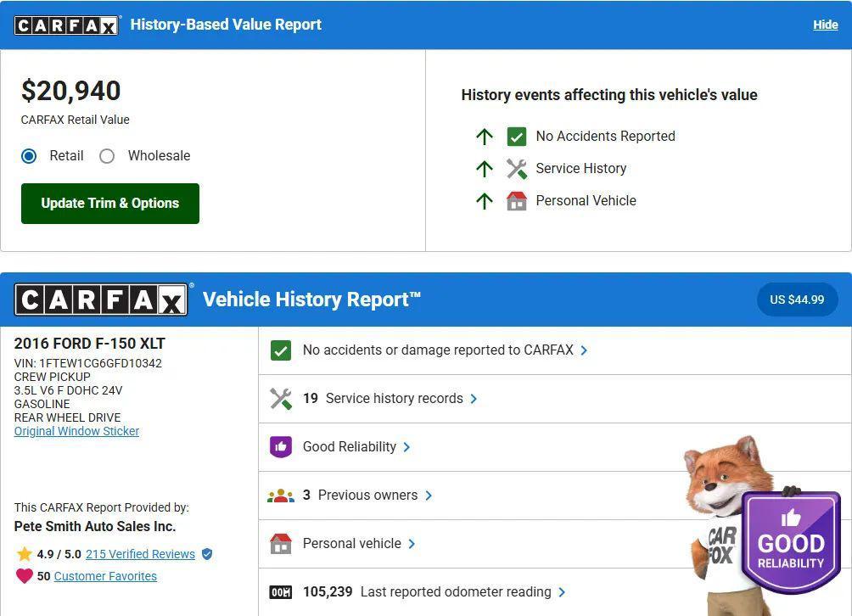This screenshot has width=852, height=616.
Task: Open the 3 Previous owners details
Action: coord(365,495)
